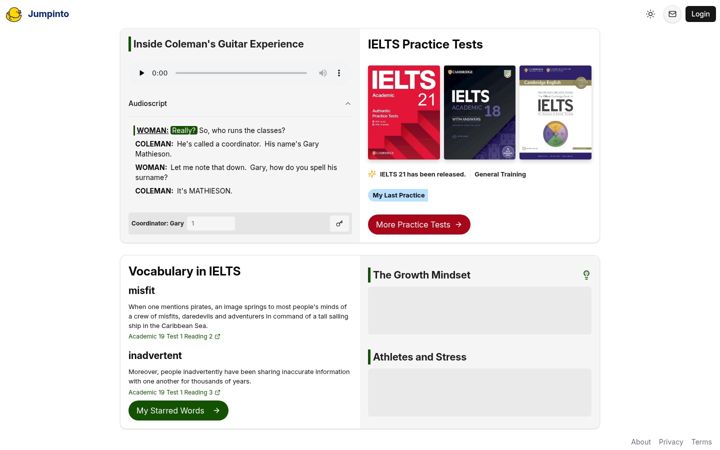720x450 pixels.
Task: Toggle the light/dark theme sun icon
Action: (650, 14)
